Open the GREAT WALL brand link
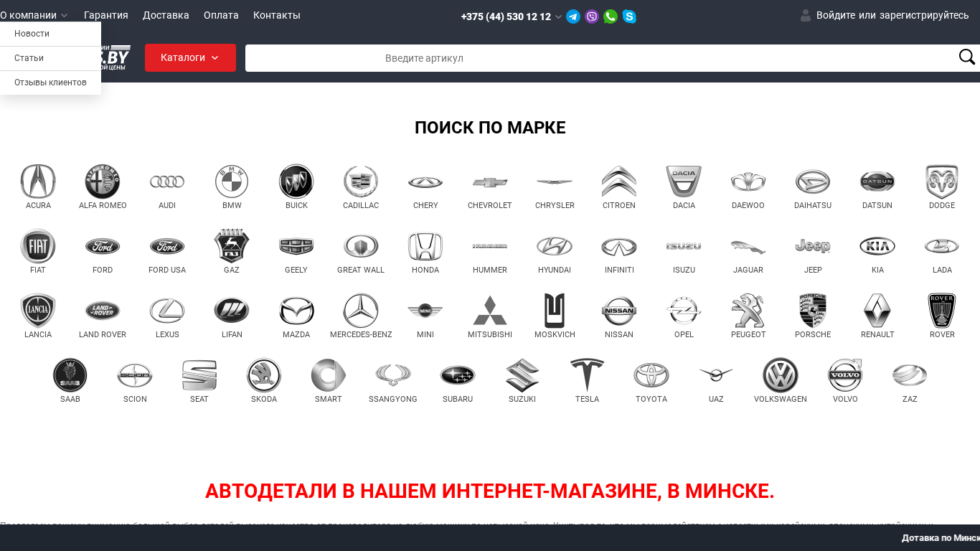The height and width of the screenshot is (551, 980). point(361,270)
